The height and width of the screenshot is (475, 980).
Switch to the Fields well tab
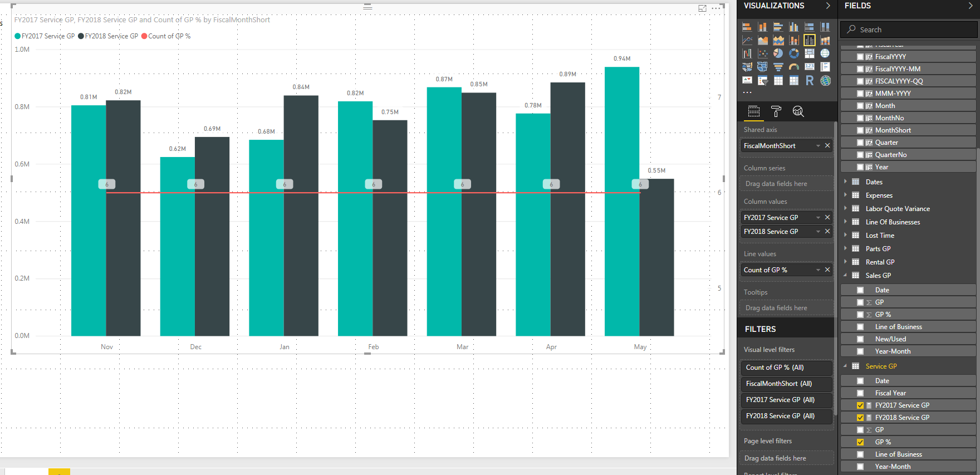pyautogui.click(x=754, y=111)
